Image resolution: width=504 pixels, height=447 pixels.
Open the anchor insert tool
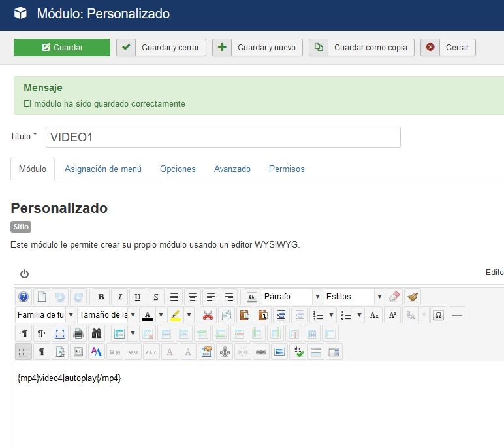click(225, 352)
